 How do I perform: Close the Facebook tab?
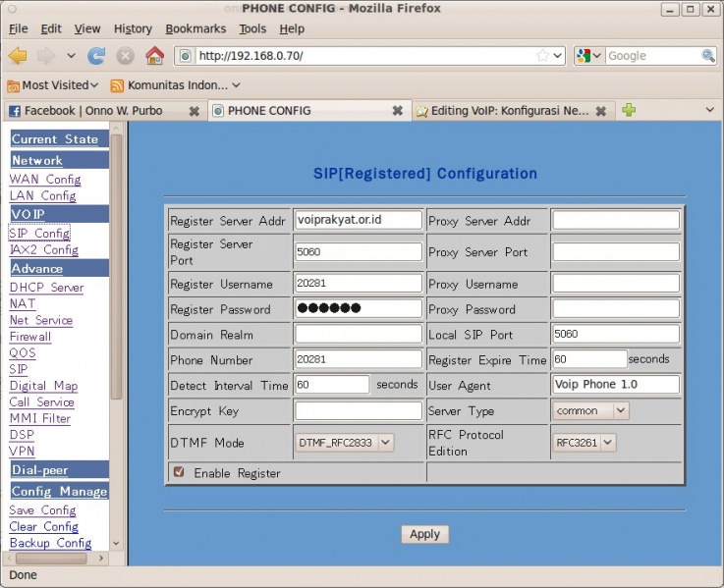point(194,111)
